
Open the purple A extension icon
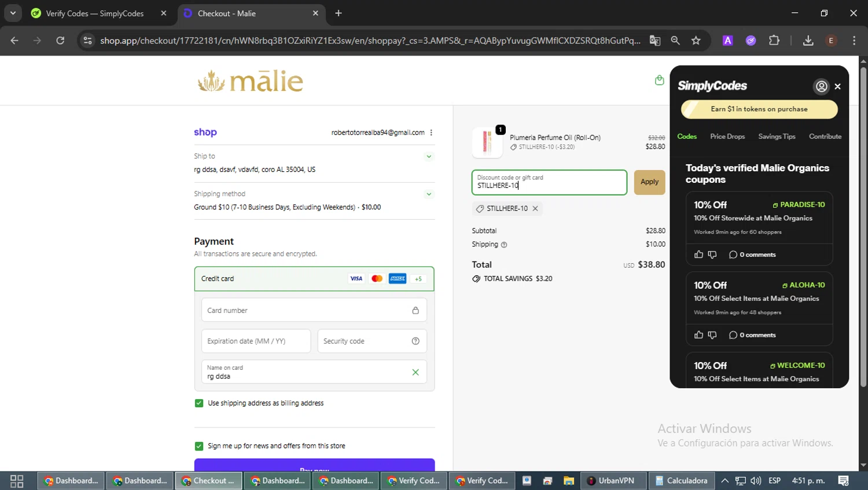[728, 40]
